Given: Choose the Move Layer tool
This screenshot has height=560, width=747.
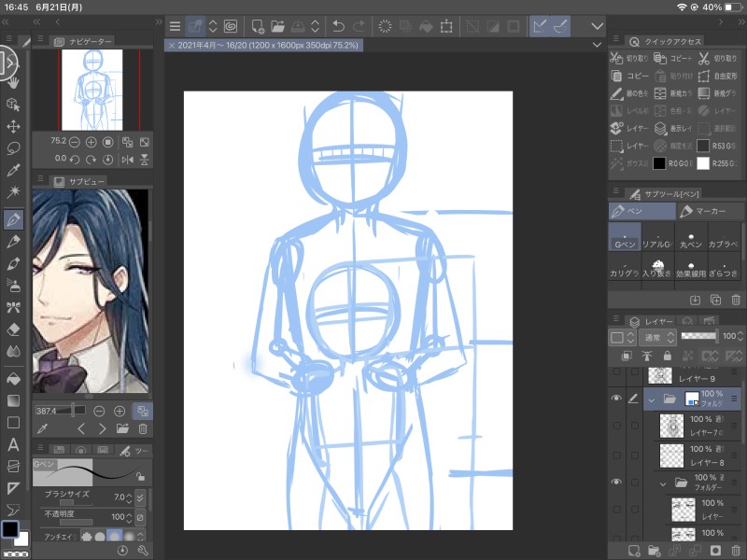Looking at the screenshot, I should (x=13, y=126).
